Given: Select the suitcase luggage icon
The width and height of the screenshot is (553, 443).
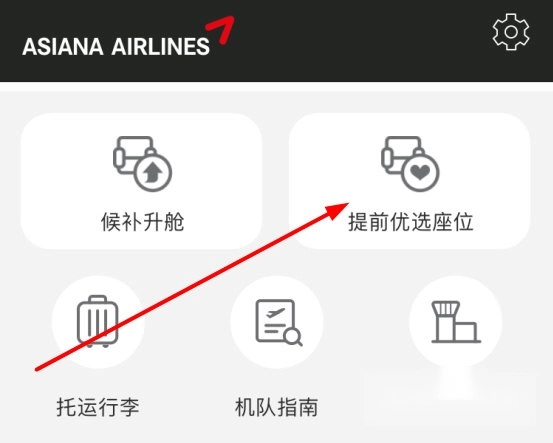Looking at the screenshot, I should (x=98, y=321).
